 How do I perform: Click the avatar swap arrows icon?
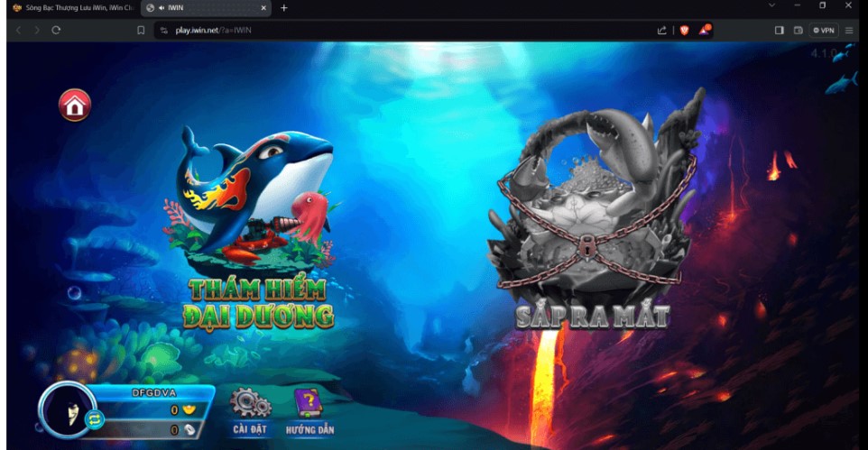[94, 419]
